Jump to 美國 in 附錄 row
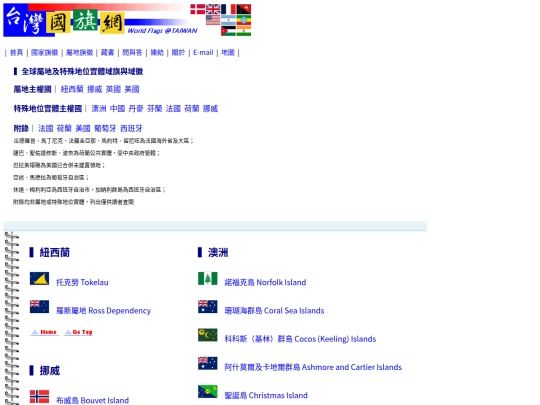The height and width of the screenshot is (405, 540). pyautogui.click(x=83, y=128)
